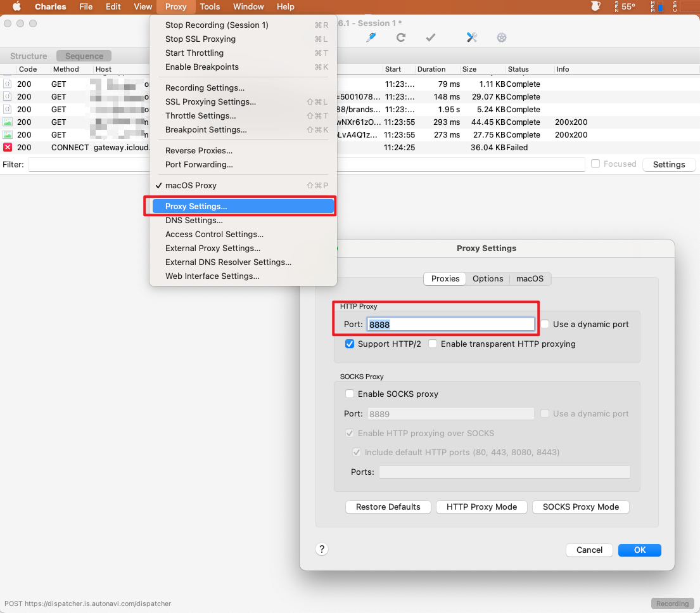
Task: Click Cancel in Proxy Settings dialog
Action: pos(589,550)
